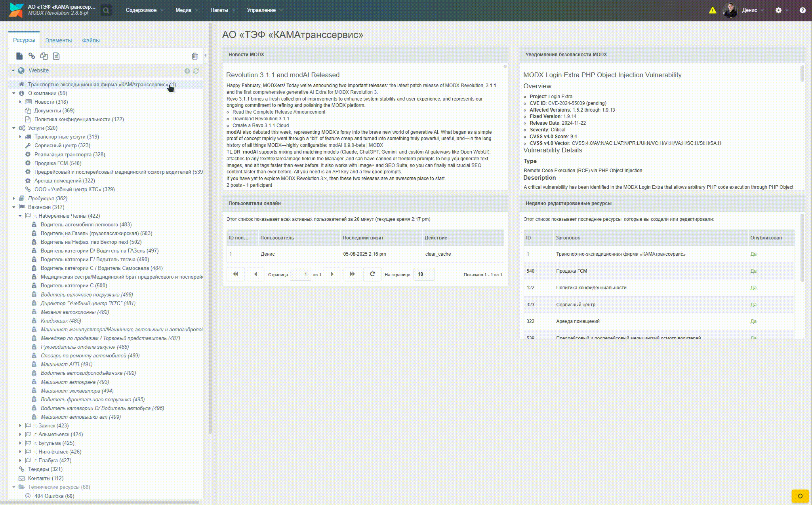The image size is (812, 505).
Task: Click the wrench icon of Сервисный центр
Action: pos(28,145)
